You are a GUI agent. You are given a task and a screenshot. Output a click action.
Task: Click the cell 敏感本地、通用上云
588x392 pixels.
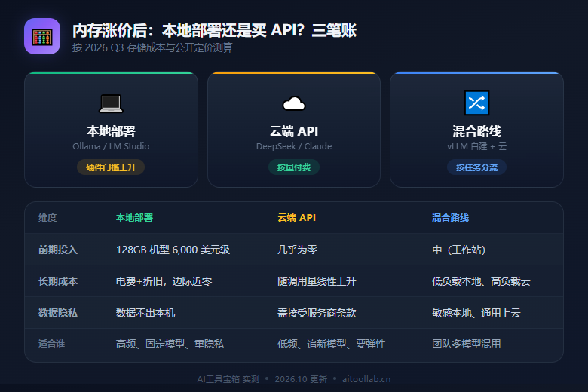click(476, 313)
